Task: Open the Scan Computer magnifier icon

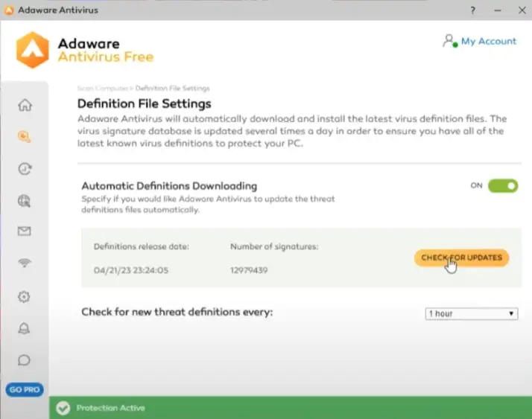Action: tap(24, 137)
